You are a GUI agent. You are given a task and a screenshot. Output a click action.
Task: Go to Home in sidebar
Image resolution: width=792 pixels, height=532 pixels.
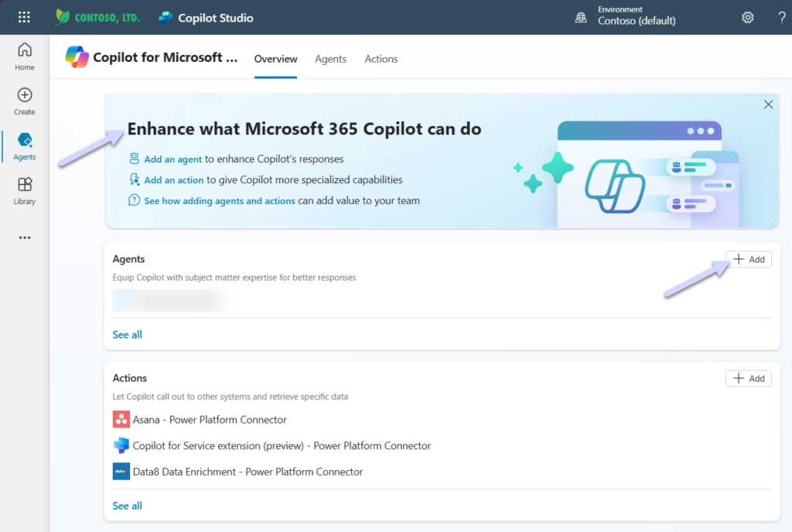coord(24,56)
